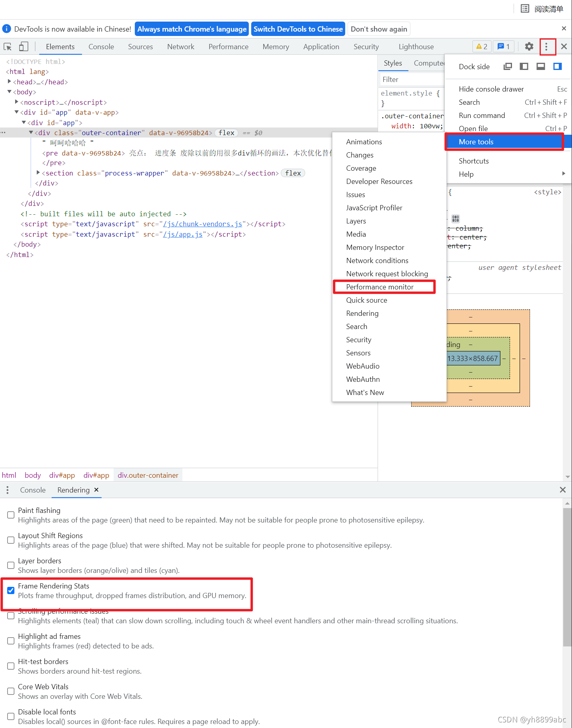
Task: Collapse the div id=app data-v-app node
Action: [x=17, y=112]
